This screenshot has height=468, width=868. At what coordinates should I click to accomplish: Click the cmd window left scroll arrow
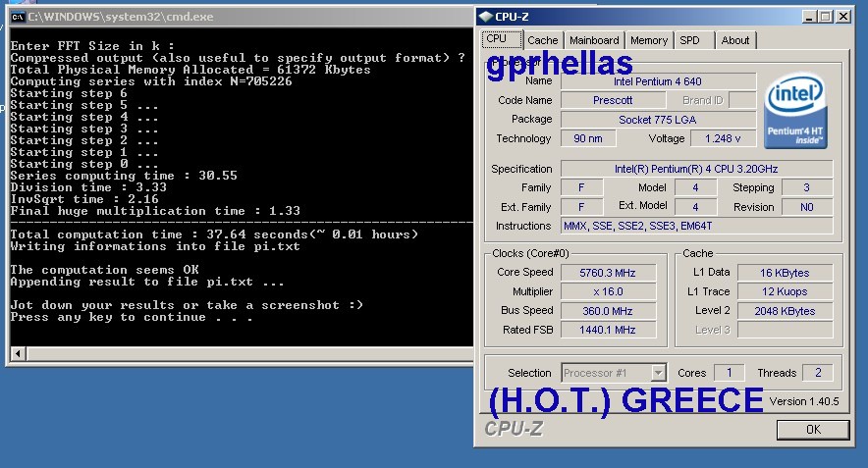pyautogui.click(x=18, y=353)
